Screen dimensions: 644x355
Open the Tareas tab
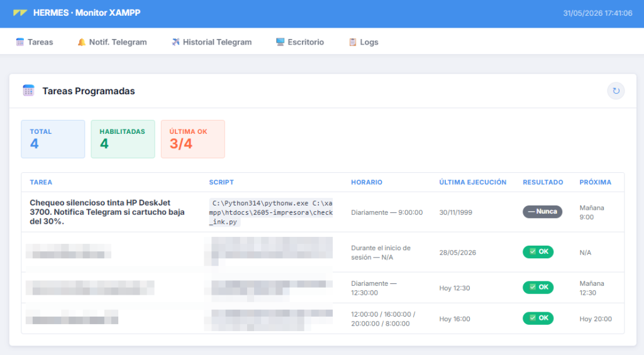[x=35, y=42]
